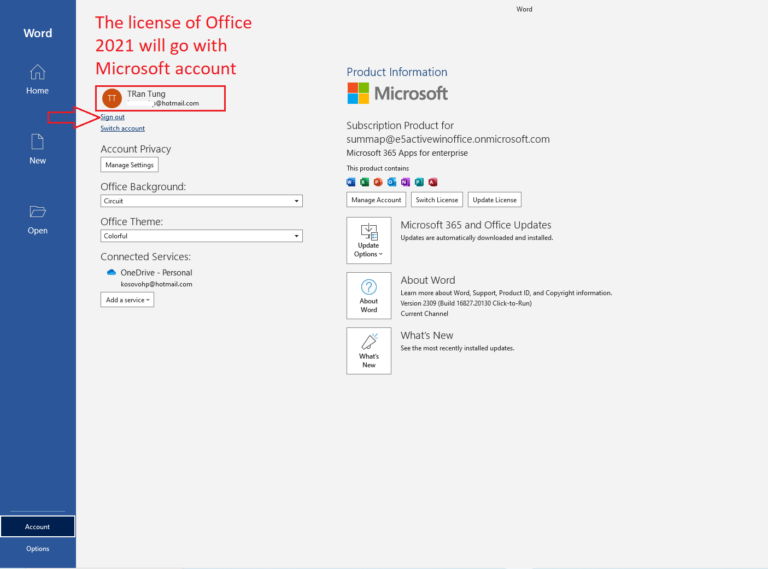Click the Update License button
The image size is (768, 569).
pos(495,200)
